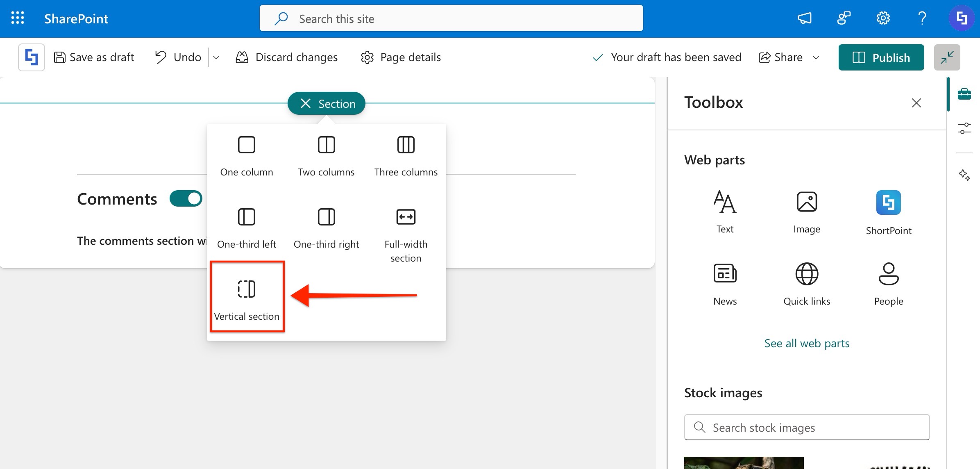
Task: Add the Quick links web part
Action: pyautogui.click(x=806, y=284)
